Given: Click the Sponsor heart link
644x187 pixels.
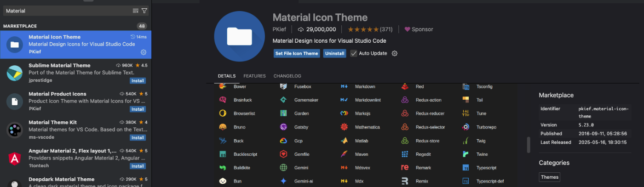Looking at the screenshot, I should pos(419,29).
